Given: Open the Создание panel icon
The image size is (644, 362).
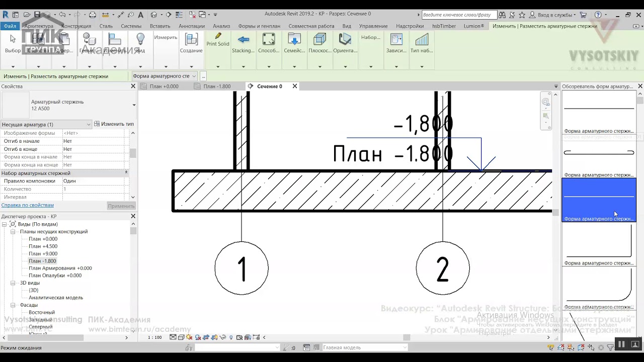Looking at the screenshot, I should pos(191,39).
